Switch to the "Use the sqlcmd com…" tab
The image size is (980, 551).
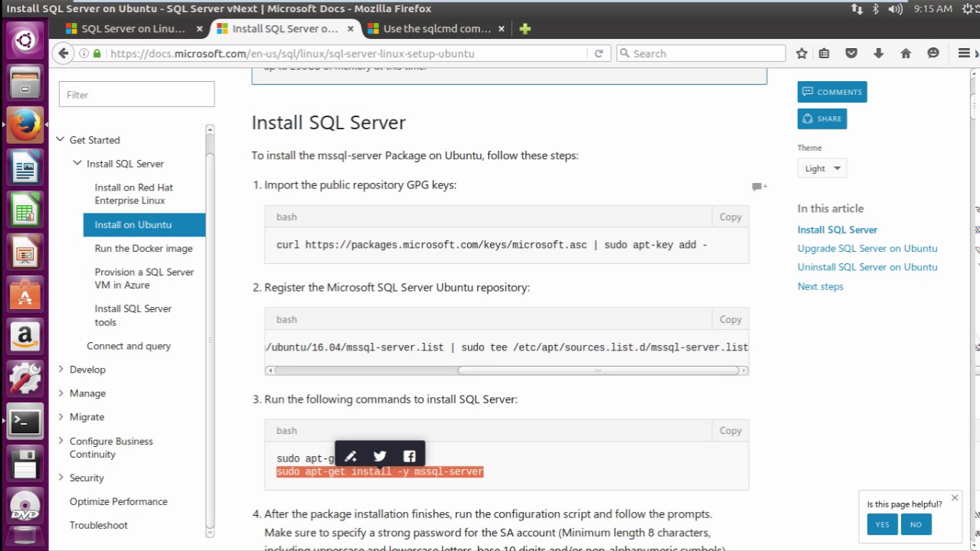(x=436, y=29)
